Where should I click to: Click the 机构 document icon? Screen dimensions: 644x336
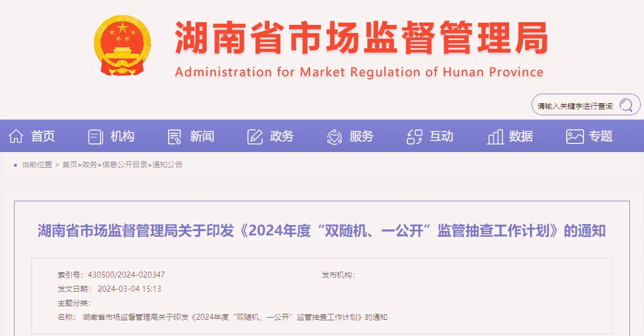[x=95, y=136]
